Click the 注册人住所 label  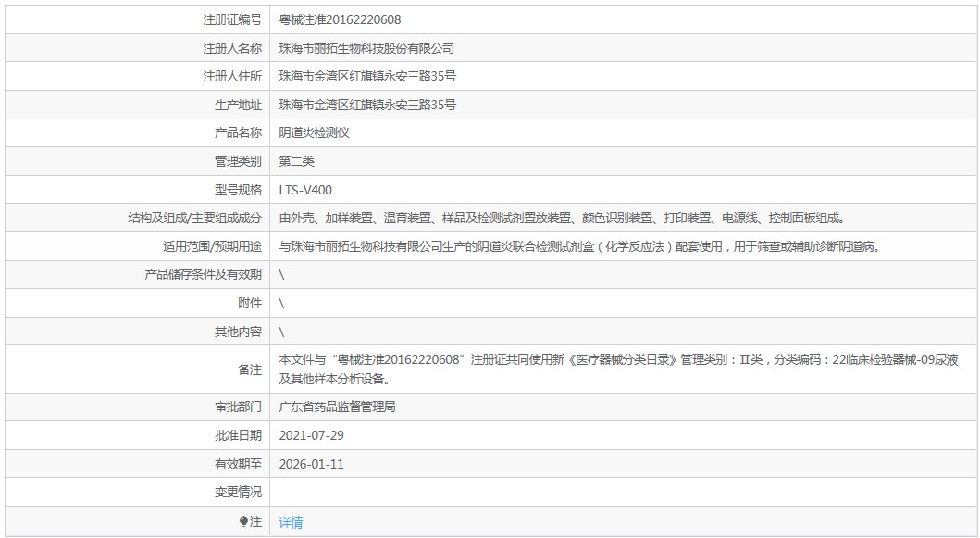[x=232, y=76]
